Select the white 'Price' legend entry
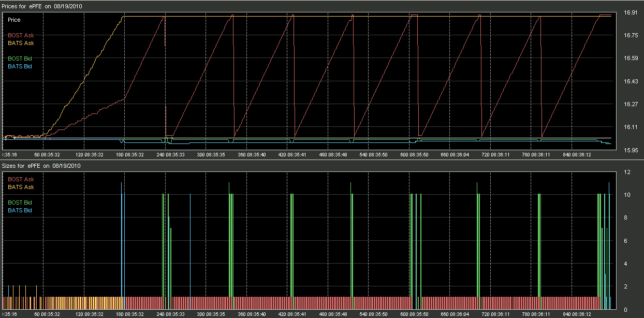Image resolution: width=644 pixels, height=318 pixels. tap(14, 20)
